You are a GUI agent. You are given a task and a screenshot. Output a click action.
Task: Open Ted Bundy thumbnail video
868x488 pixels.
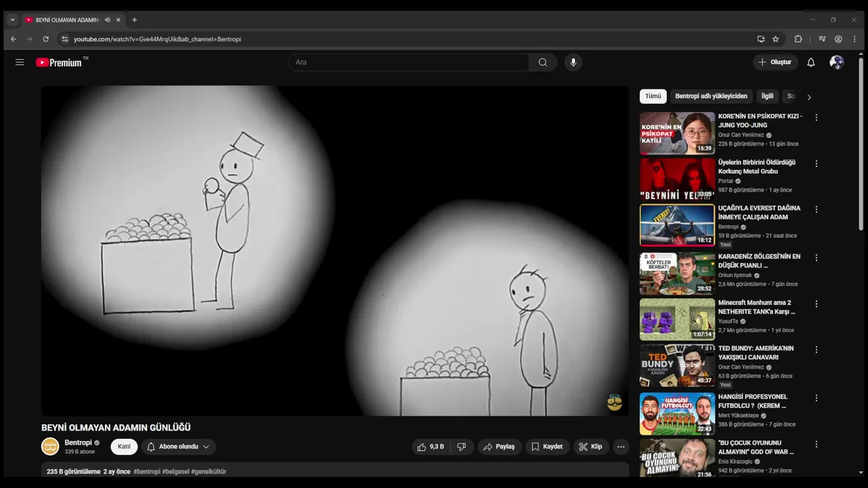click(677, 365)
